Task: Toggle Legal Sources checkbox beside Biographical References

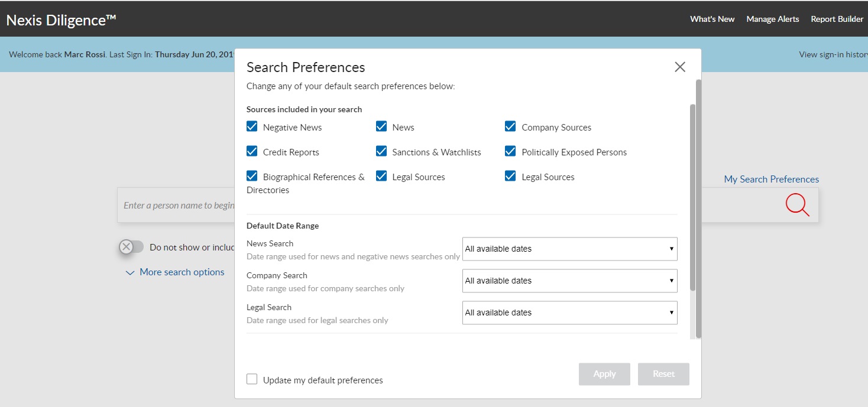Action: [381, 176]
